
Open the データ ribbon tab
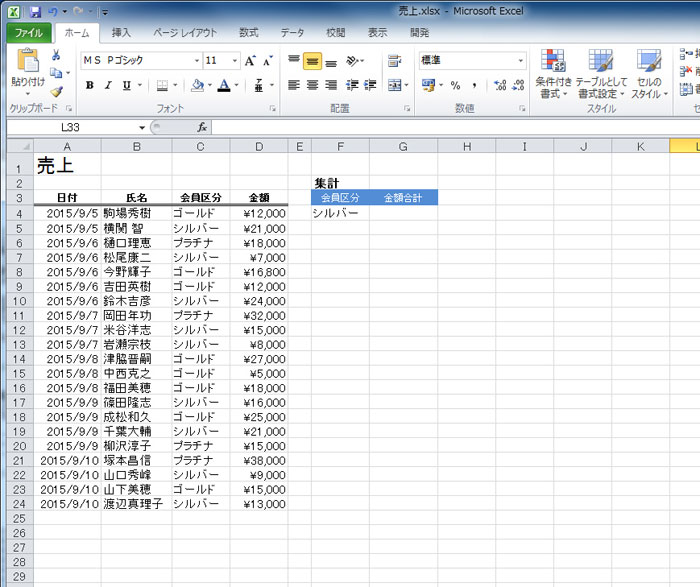pyautogui.click(x=292, y=32)
